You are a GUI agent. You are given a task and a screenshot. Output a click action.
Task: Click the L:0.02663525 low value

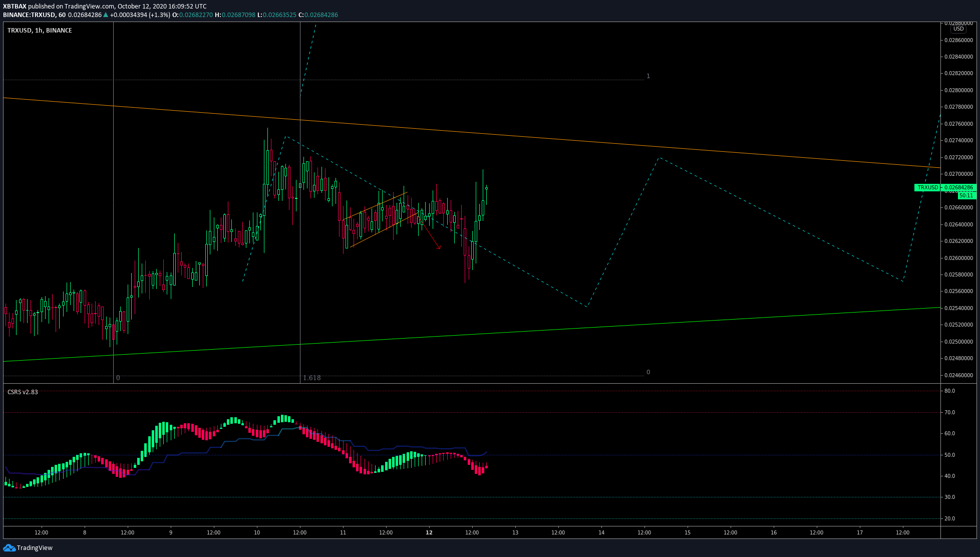(x=277, y=15)
